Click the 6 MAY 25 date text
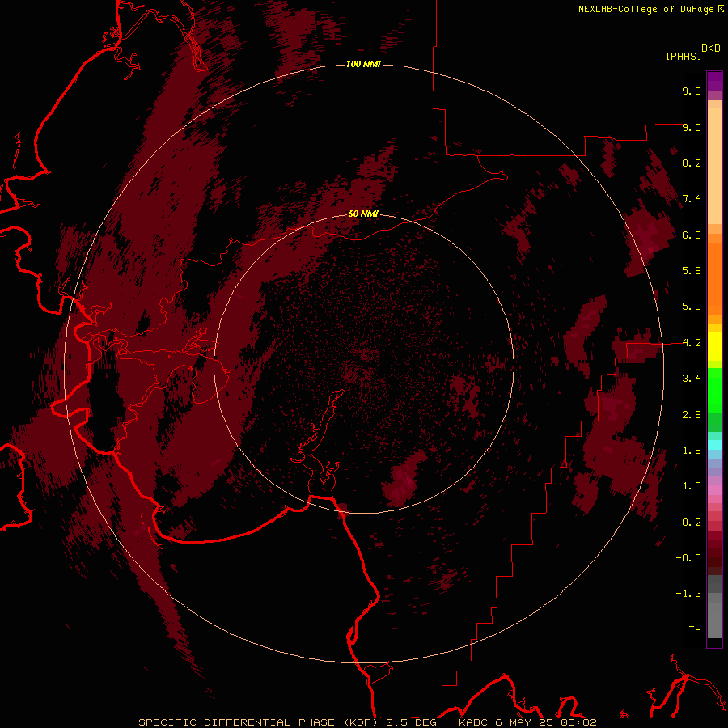This screenshot has height=728, width=728. tap(526, 722)
